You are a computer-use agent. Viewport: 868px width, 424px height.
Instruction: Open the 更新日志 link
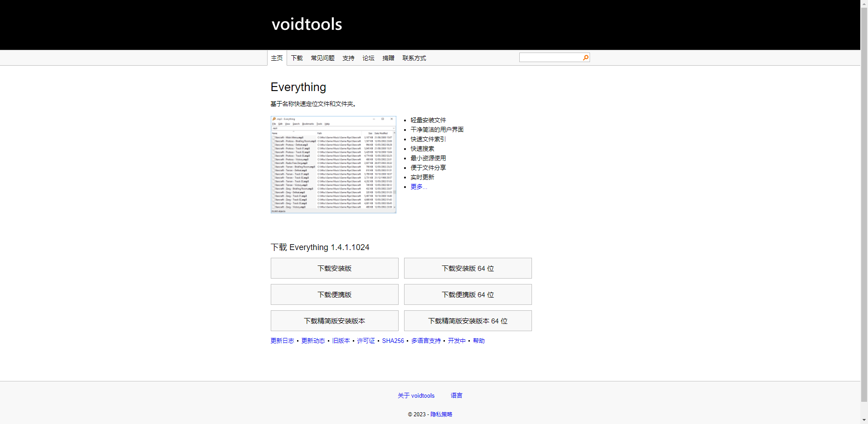click(282, 341)
